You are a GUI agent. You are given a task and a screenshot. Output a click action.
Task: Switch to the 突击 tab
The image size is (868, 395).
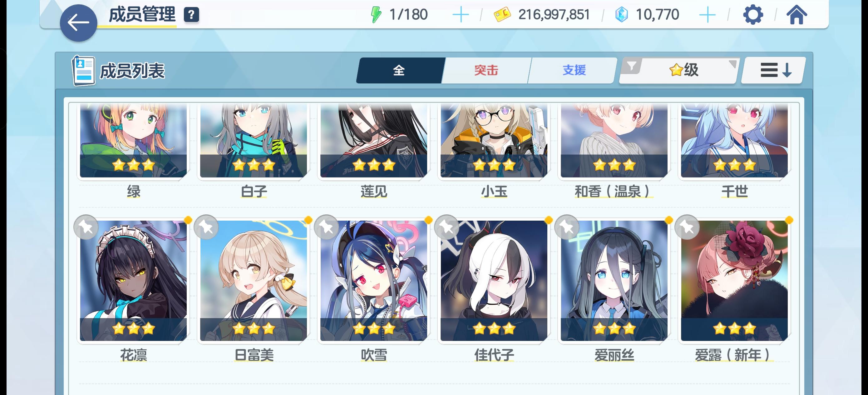tap(486, 70)
